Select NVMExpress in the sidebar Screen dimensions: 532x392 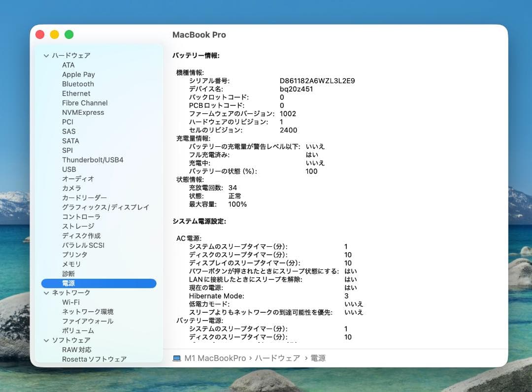click(x=83, y=113)
